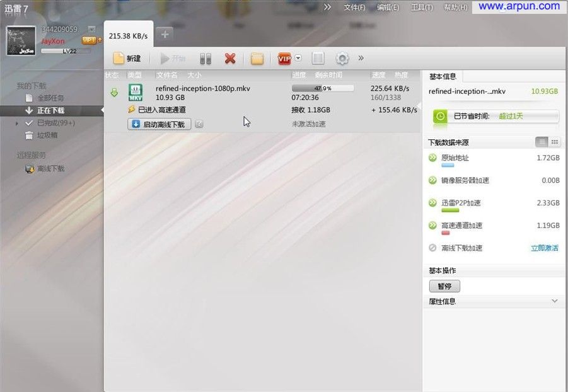This screenshot has height=392, width=568.
Task: Click the MKV file type icon
Action: pos(136,93)
